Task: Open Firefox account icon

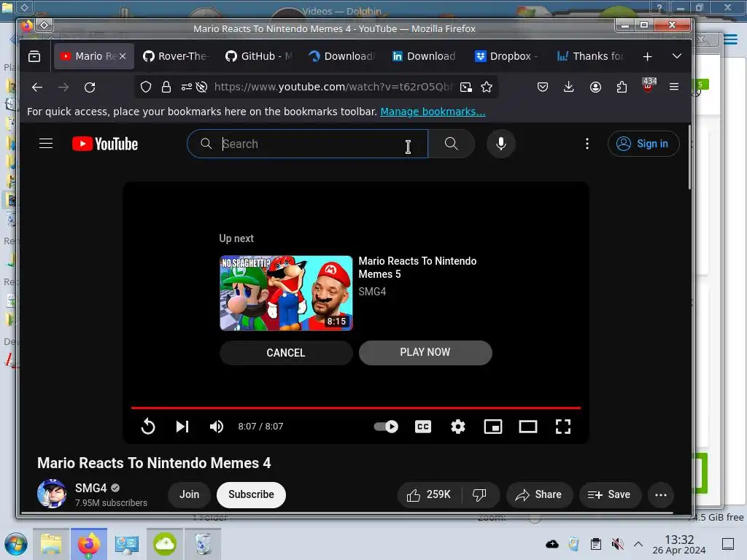Action: [595, 87]
